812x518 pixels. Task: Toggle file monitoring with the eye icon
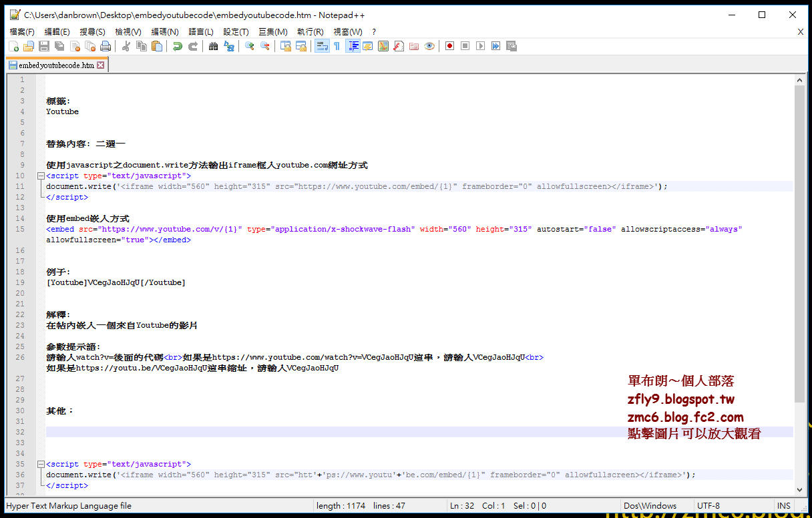pyautogui.click(x=429, y=46)
